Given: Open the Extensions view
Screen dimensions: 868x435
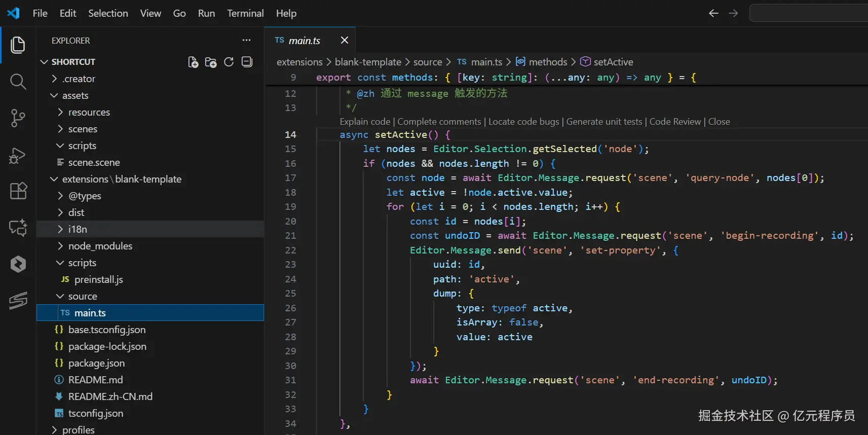Looking at the screenshot, I should (x=18, y=191).
